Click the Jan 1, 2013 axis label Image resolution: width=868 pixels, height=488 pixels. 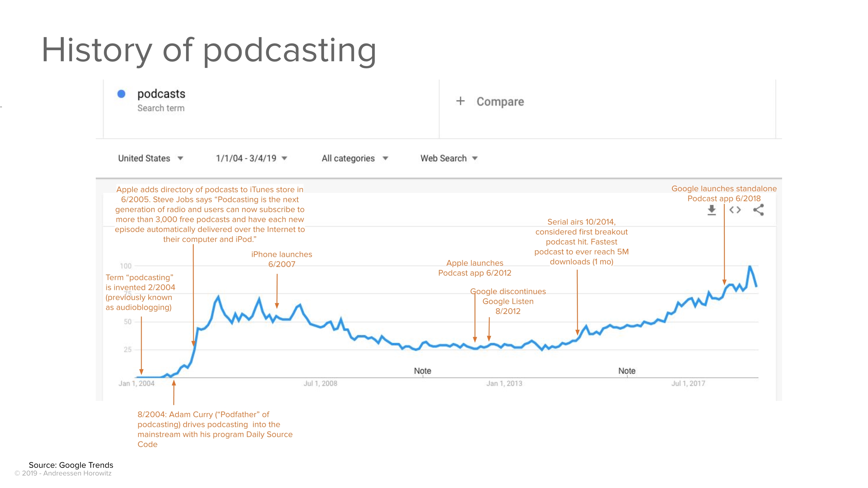point(504,383)
